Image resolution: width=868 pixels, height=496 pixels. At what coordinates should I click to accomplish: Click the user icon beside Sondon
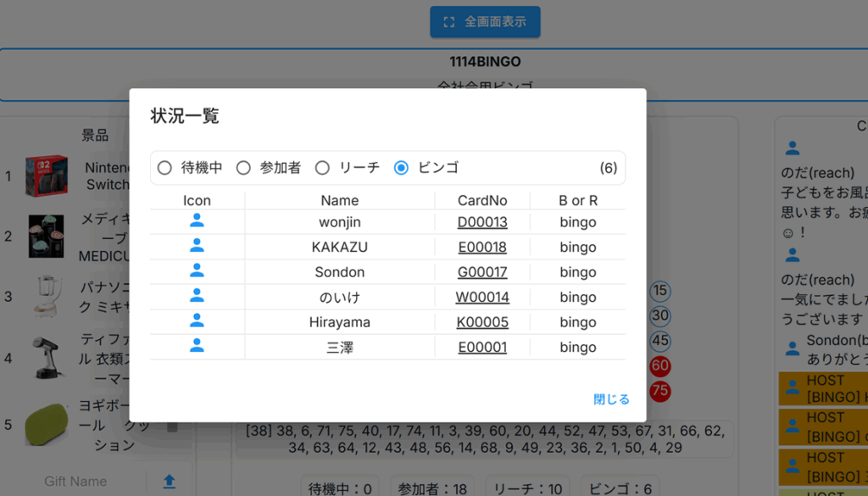(x=197, y=271)
